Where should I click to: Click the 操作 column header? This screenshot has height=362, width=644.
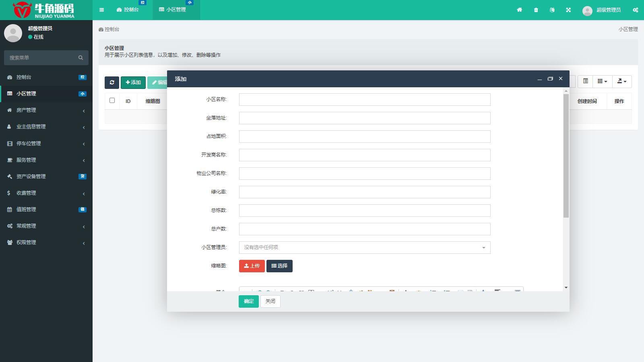[x=619, y=101]
